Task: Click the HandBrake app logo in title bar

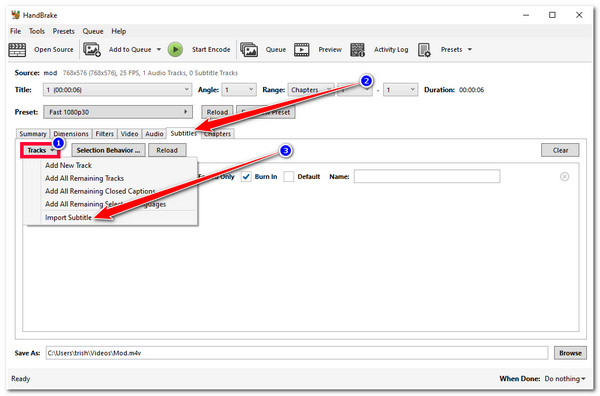Action: pyautogui.click(x=16, y=15)
